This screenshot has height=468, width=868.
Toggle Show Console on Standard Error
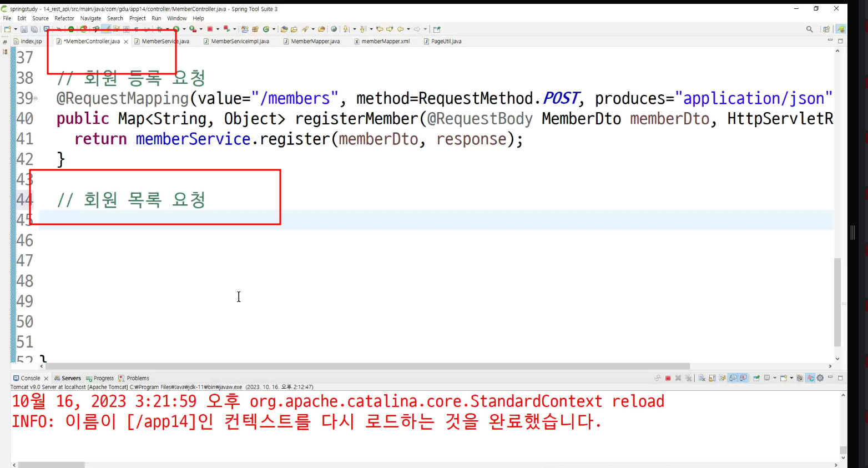pyautogui.click(x=743, y=378)
